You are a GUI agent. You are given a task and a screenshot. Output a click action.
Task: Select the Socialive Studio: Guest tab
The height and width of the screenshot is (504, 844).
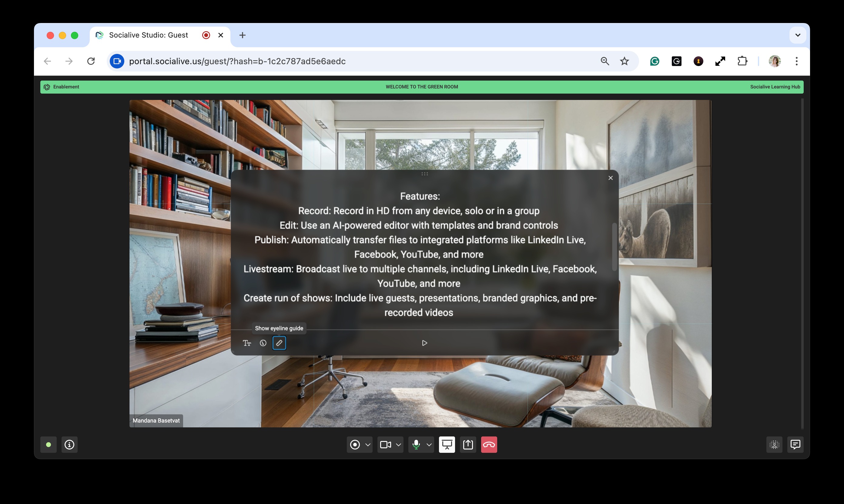click(149, 35)
